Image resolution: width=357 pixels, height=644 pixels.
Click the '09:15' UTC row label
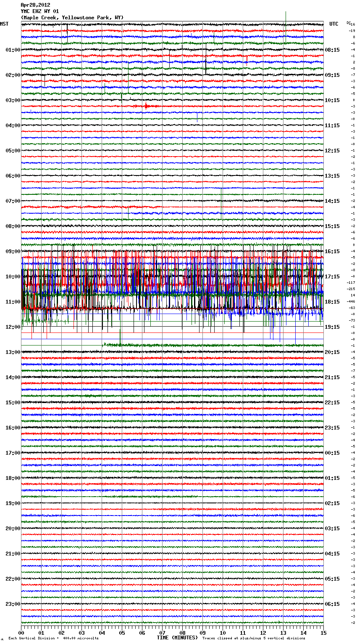pos(332,75)
